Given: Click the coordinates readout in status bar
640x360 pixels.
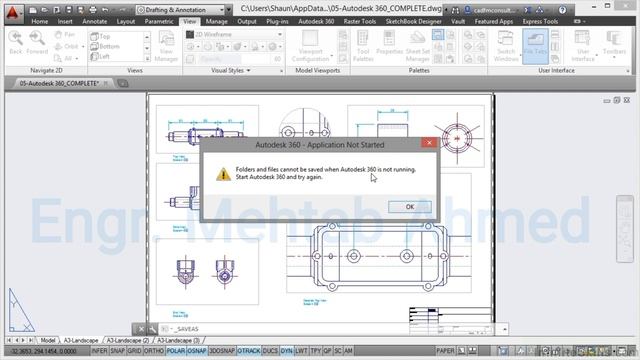Looking at the screenshot, I should click(x=44, y=351).
